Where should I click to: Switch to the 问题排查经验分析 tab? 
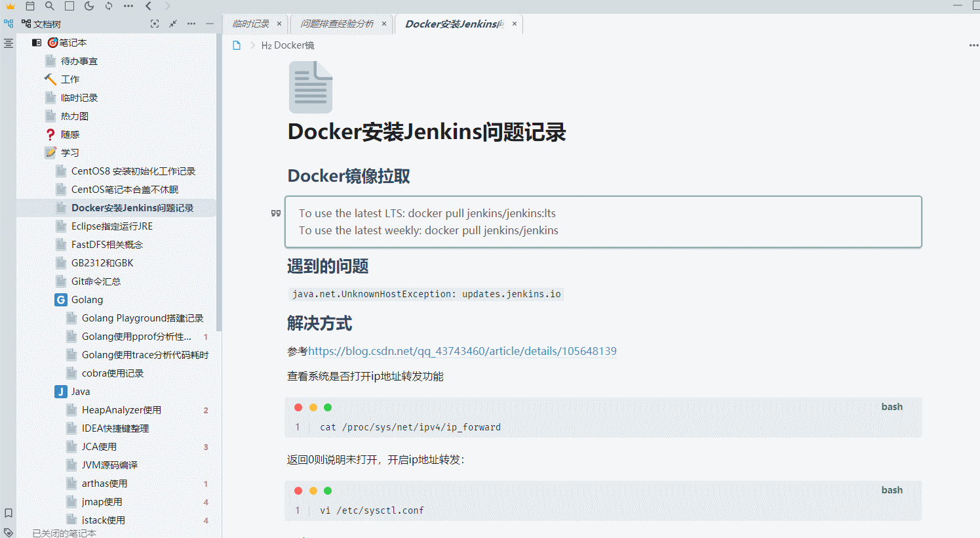[337, 24]
